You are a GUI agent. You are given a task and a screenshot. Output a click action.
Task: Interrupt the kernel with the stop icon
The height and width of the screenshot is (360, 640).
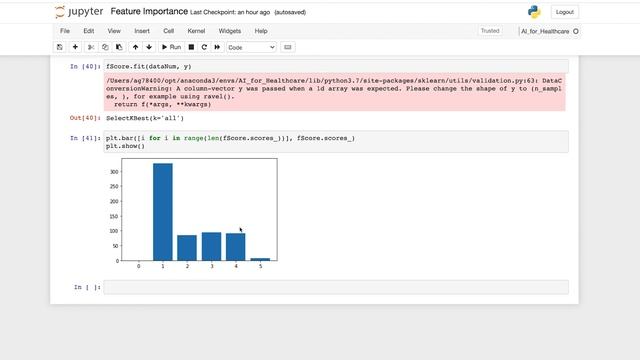tap(191, 47)
